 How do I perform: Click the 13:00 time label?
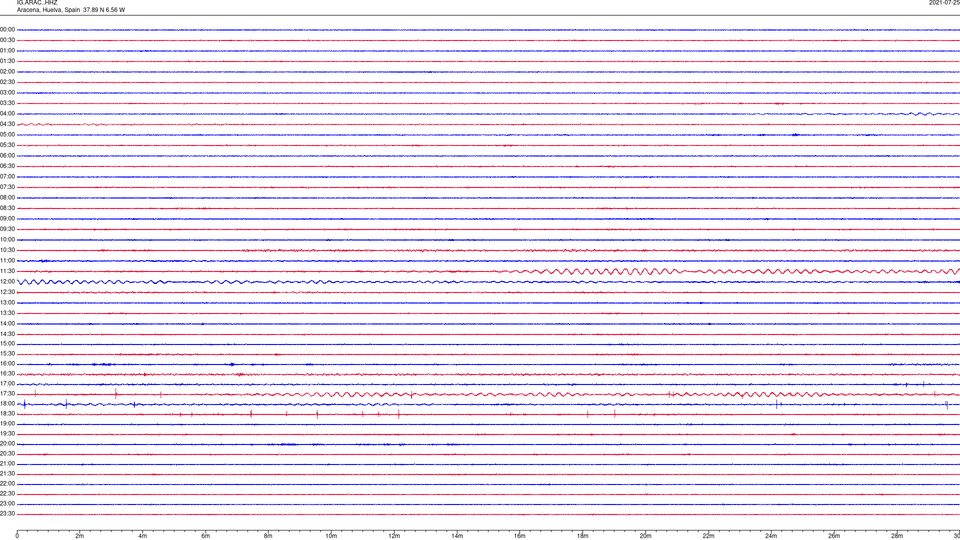coord(7,302)
